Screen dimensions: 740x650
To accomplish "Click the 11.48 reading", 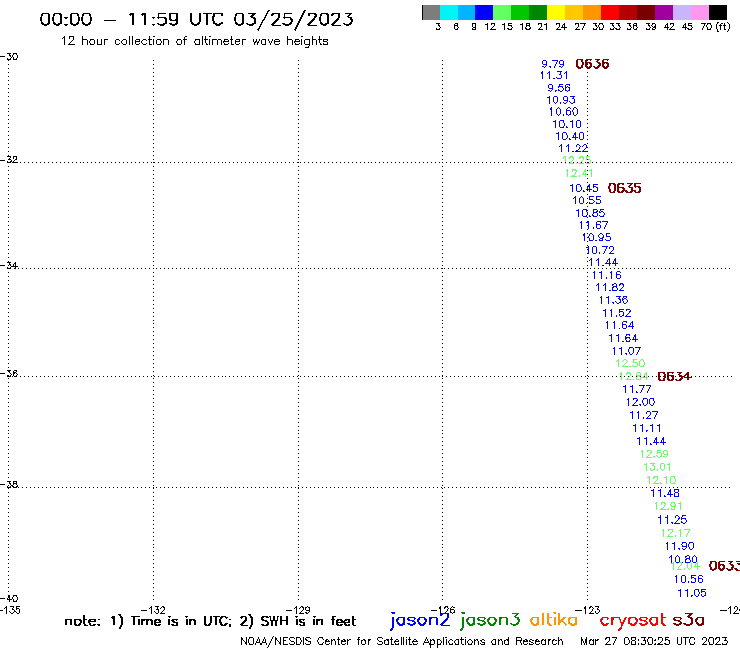I will 665,493.
